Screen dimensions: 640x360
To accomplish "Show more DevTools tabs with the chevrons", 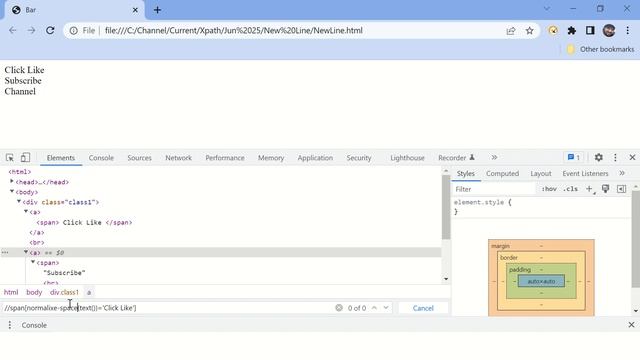I will [x=494, y=158].
